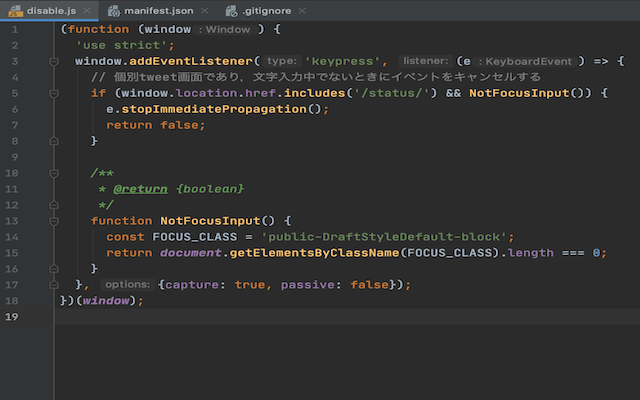Click the {boolean} JSDoc type
640x400 pixels.
tap(210, 189)
